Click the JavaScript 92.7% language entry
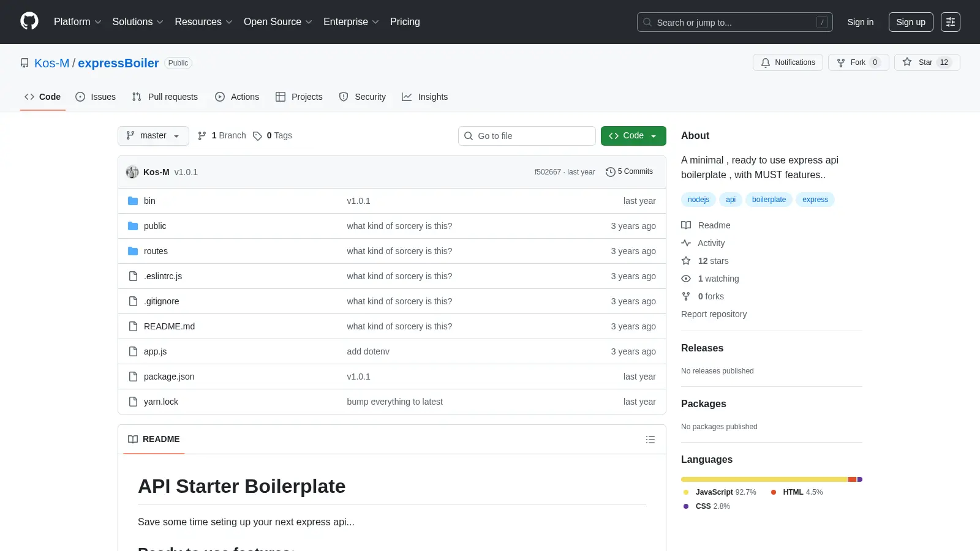This screenshot has height=551, width=980. pos(720,492)
